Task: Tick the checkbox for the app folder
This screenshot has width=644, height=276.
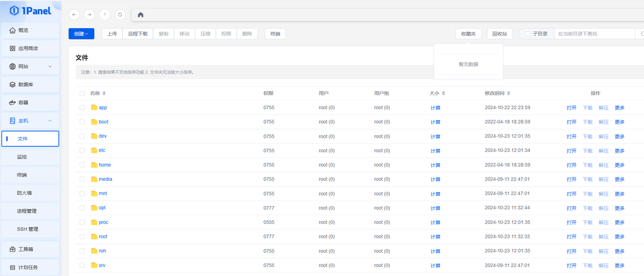Action: 82,108
